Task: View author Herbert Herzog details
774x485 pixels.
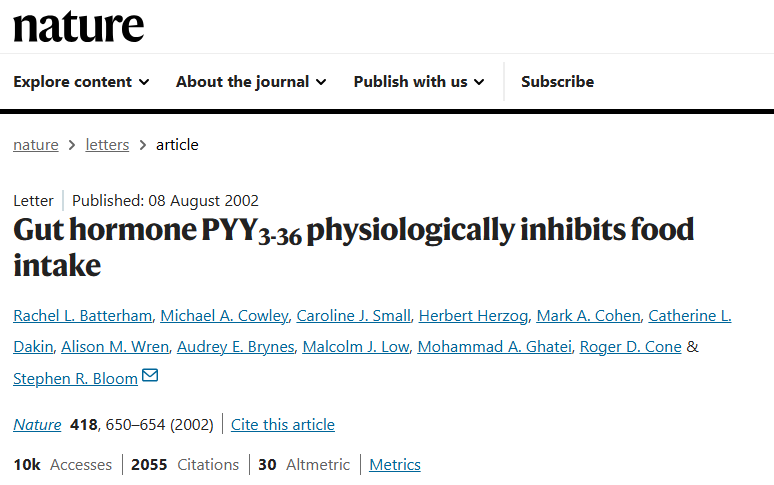Action: [473, 316]
